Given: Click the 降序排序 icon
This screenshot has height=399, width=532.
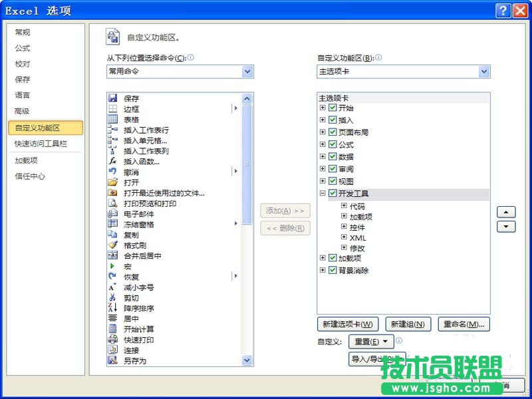Looking at the screenshot, I should (112, 308).
